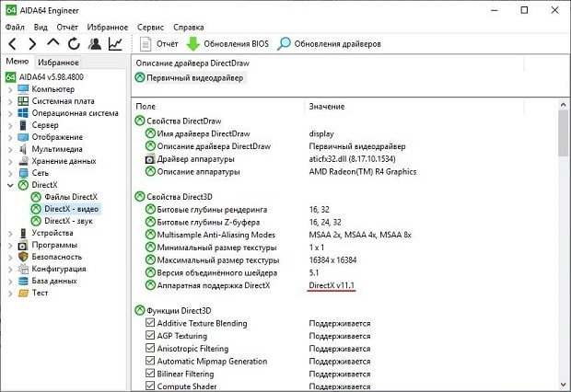The height and width of the screenshot is (392, 571).
Task: Click the Сервер tower icon
Action: [x=23, y=125]
